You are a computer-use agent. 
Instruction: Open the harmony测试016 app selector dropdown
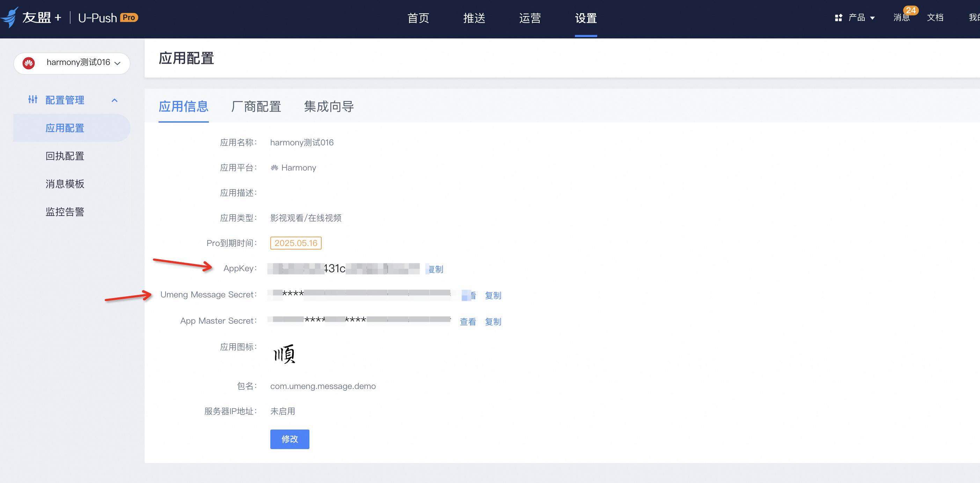[72, 63]
